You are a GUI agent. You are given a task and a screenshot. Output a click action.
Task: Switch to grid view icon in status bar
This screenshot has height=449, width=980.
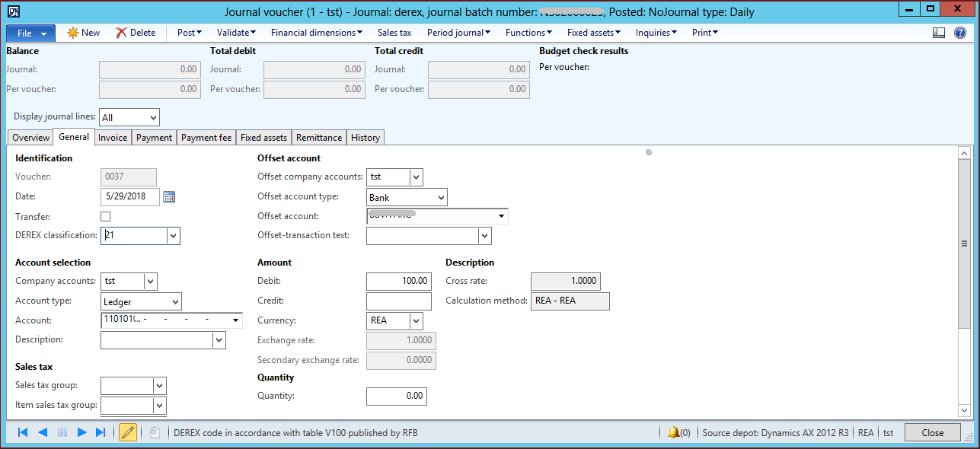(x=62, y=432)
